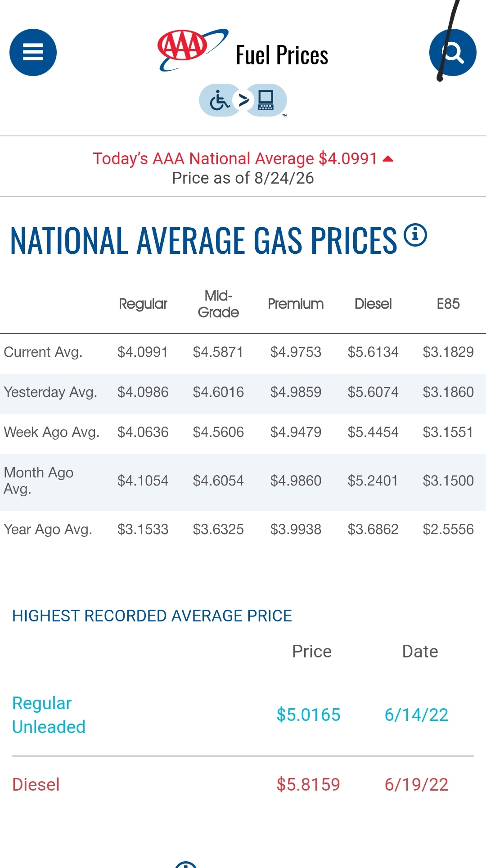486x868 pixels.
Task: Click the Current Avg. regular price $4.0991
Action: 143,352
